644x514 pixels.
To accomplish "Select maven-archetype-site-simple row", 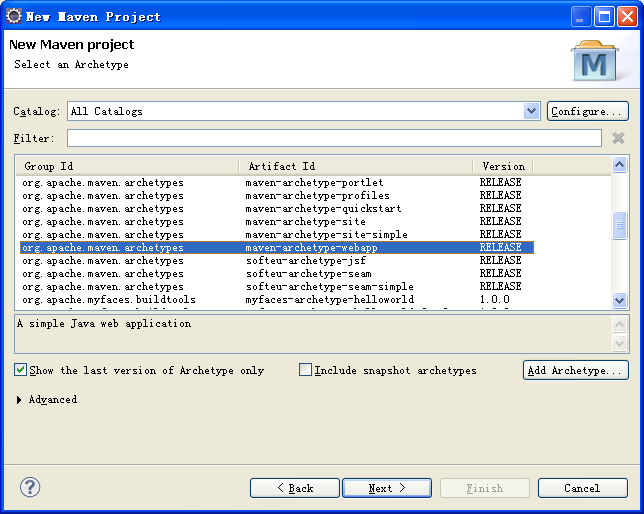I will [277, 235].
